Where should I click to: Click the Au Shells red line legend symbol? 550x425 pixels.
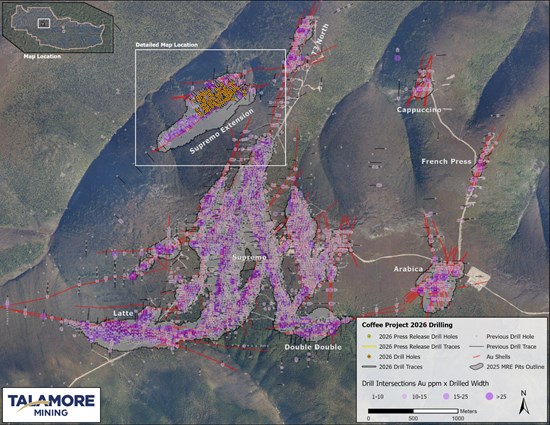click(476, 357)
